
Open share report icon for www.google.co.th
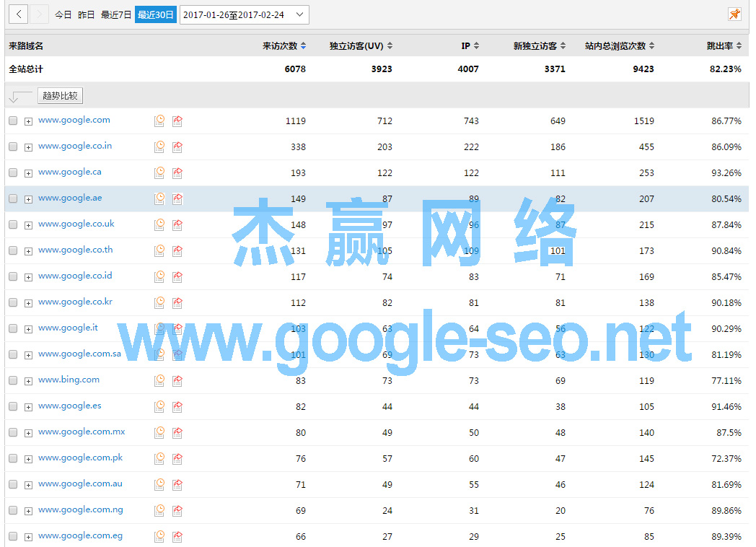pos(177,251)
